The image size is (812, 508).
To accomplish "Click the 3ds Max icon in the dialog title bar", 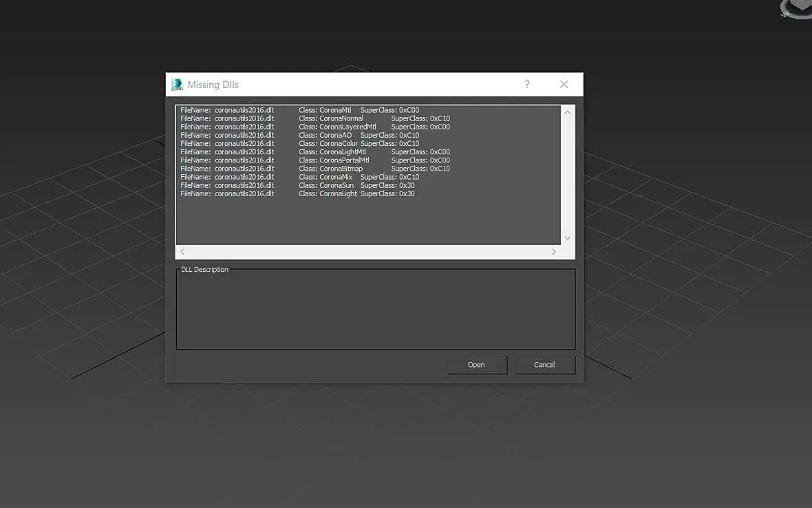I will point(178,85).
